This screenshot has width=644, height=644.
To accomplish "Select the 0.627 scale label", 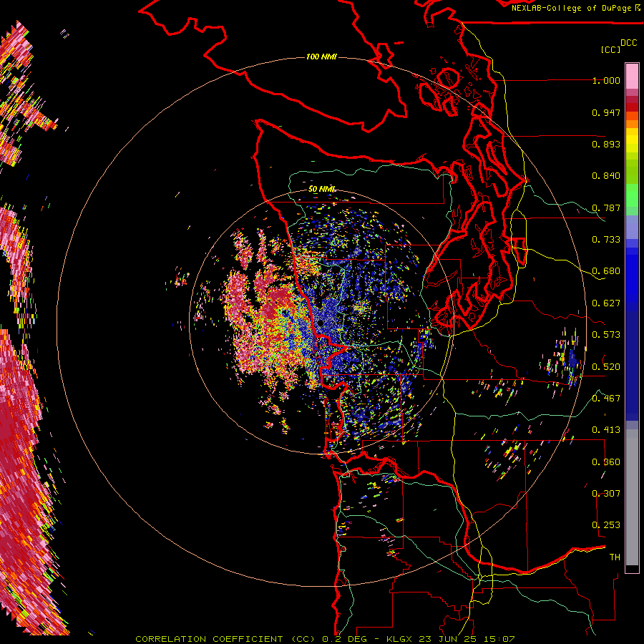I will (x=606, y=303).
